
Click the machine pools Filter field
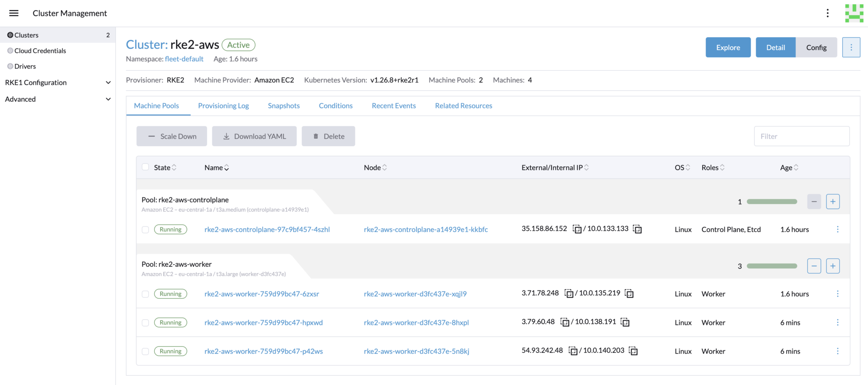coord(801,136)
